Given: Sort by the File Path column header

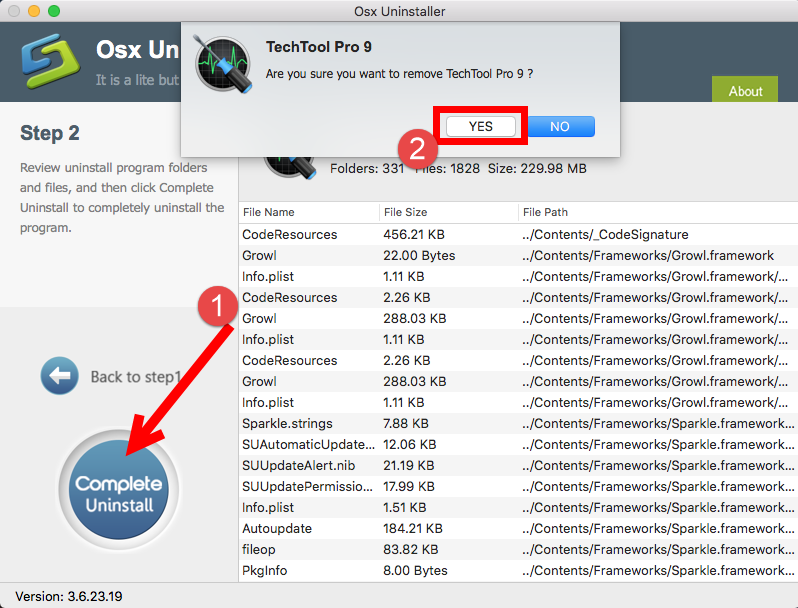Looking at the screenshot, I should pos(659,212).
